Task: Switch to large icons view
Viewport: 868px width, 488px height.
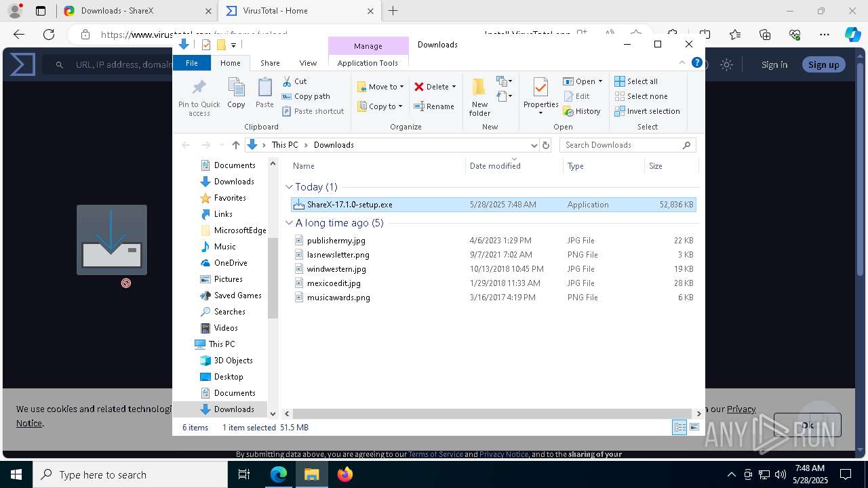Action: coord(694,427)
